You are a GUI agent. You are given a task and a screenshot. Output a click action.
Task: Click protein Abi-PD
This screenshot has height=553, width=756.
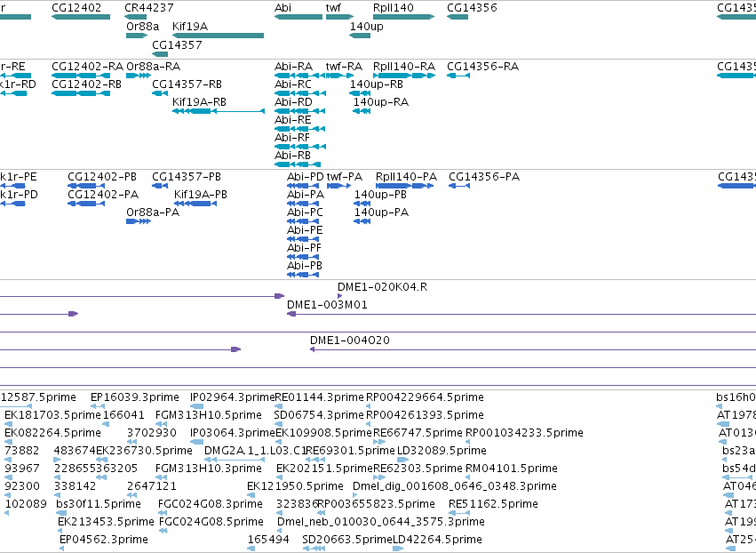303,186
